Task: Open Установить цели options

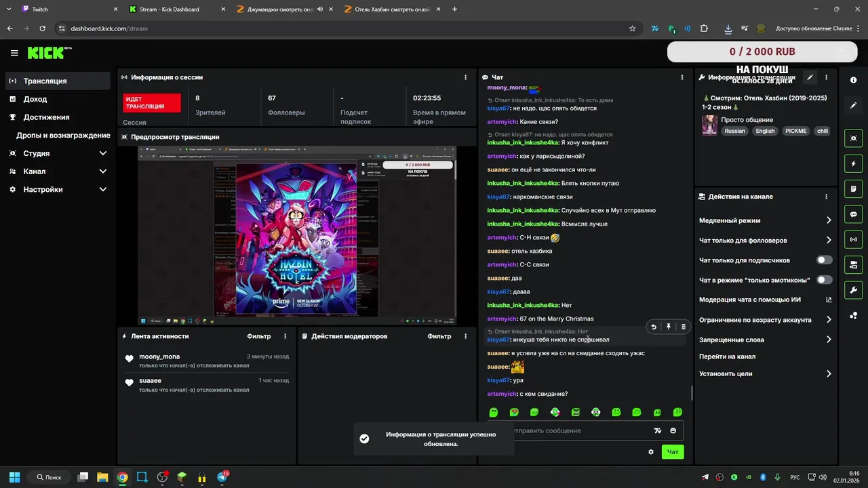Action: pyautogui.click(x=765, y=373)
